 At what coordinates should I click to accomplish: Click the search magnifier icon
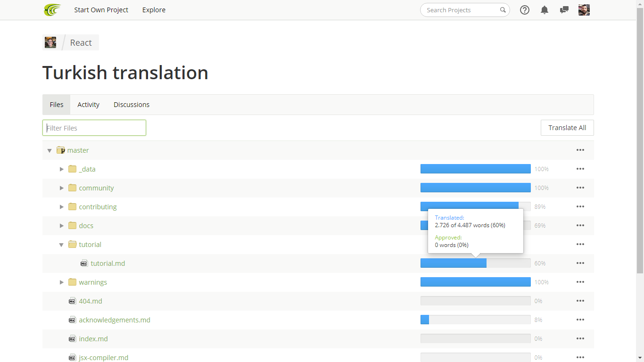pos(503,10)
